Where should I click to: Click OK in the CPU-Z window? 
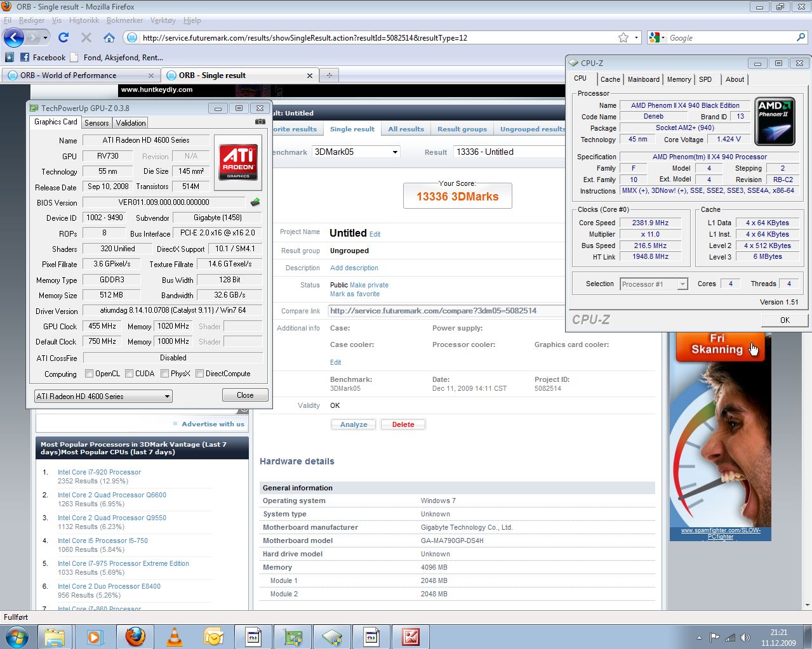[785, 320]
